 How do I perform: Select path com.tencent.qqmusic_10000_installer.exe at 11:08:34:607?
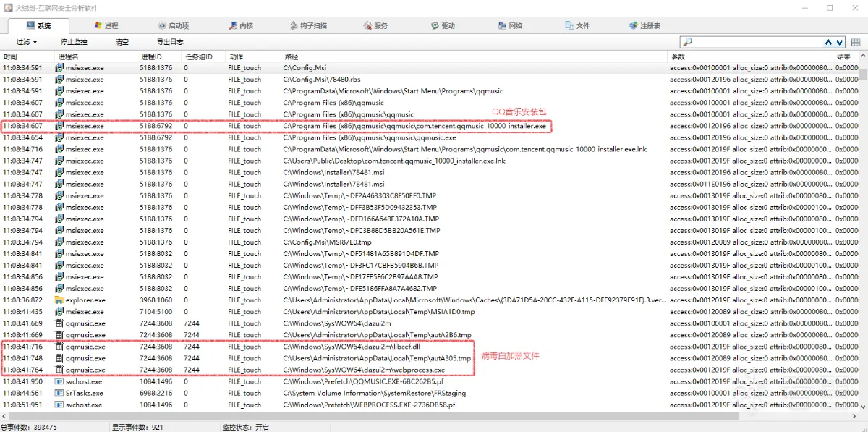(x=414, y=126)
